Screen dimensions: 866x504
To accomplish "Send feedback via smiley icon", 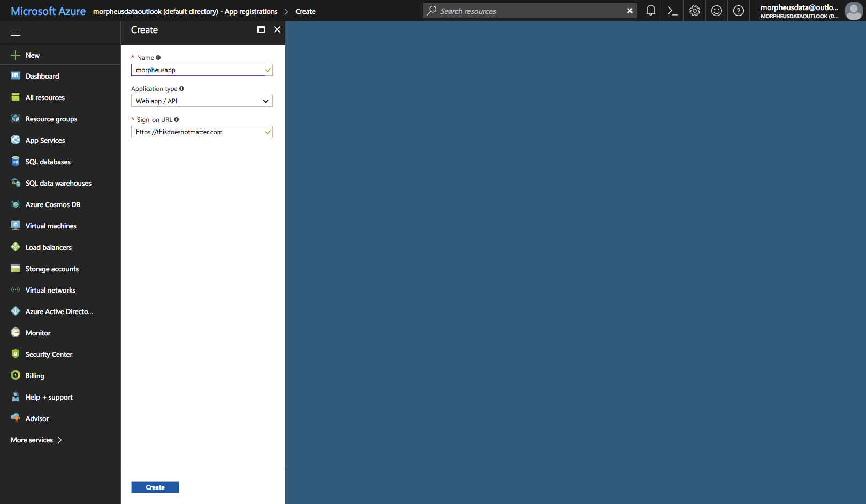I will [x=717, y=11].
